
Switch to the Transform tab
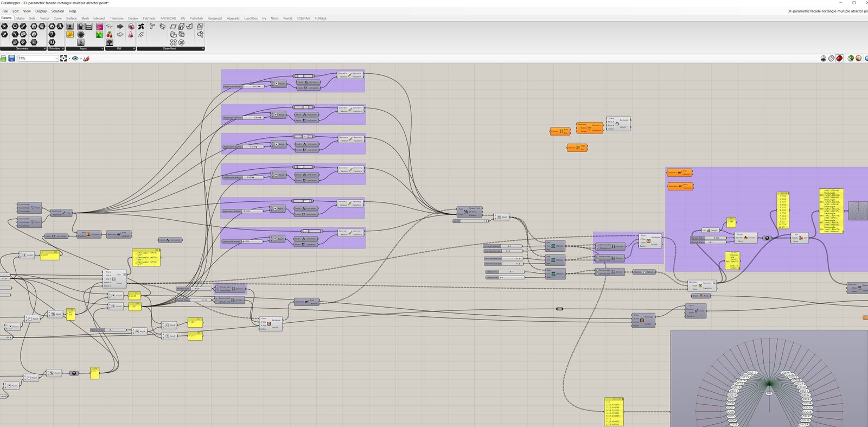pos(117,18)
